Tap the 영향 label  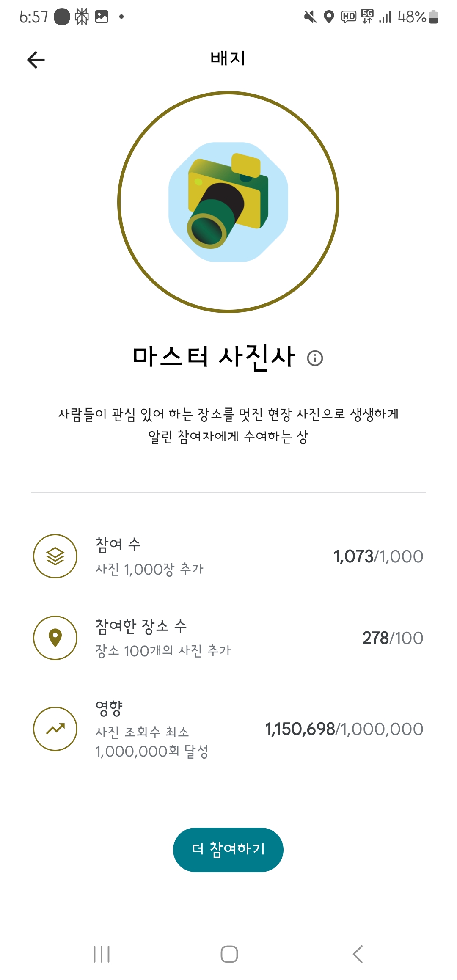click(109, 708)
